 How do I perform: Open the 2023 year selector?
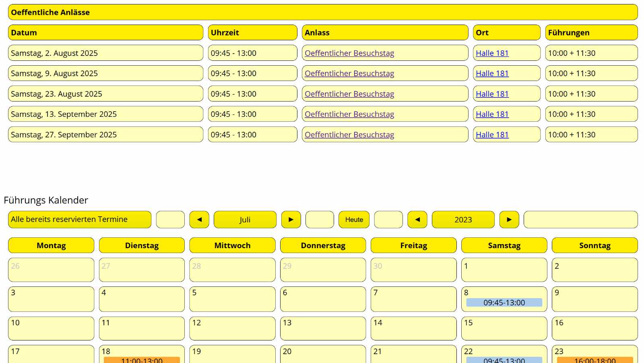(x=463, y=220)
